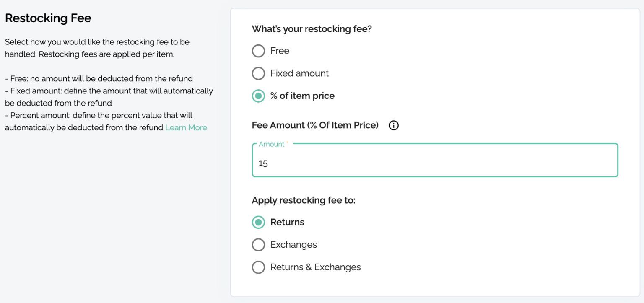Click the Apply restocking fee to heading
Screen dimensions: 644x303
click(304, 200)
